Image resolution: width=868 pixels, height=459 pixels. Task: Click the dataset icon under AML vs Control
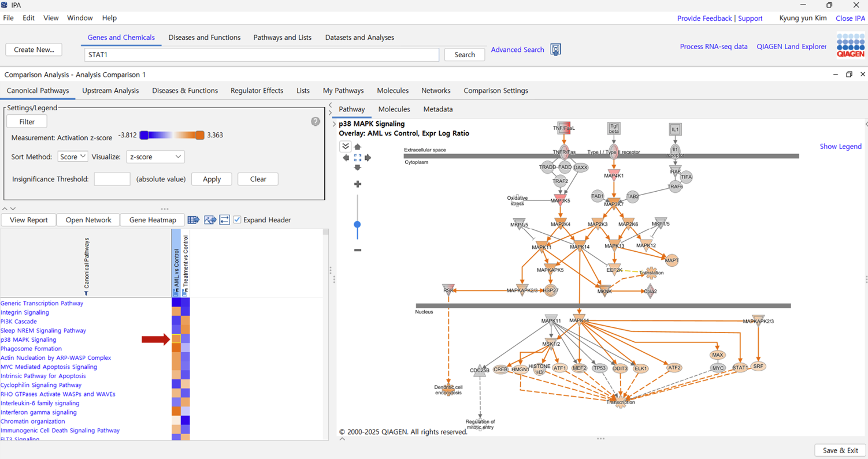pyautogui.click(x=176, y=293)
